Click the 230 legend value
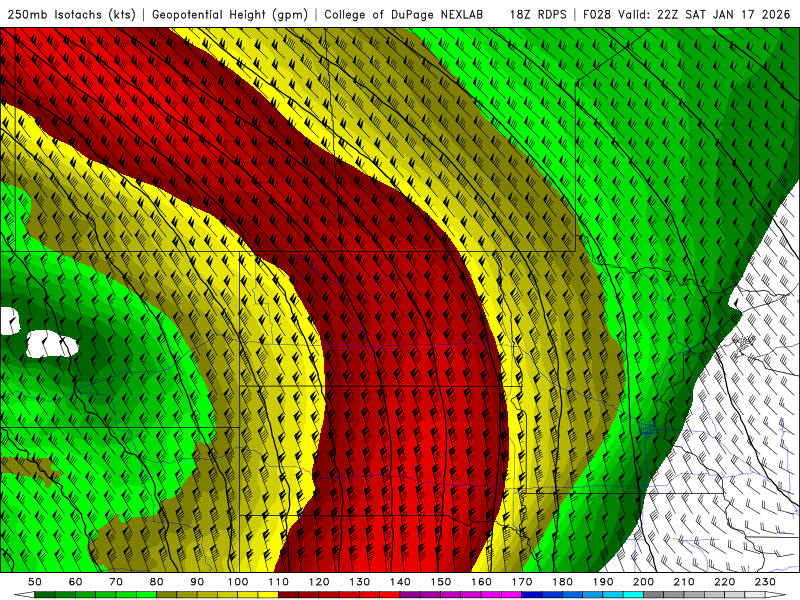 (765, 582)
